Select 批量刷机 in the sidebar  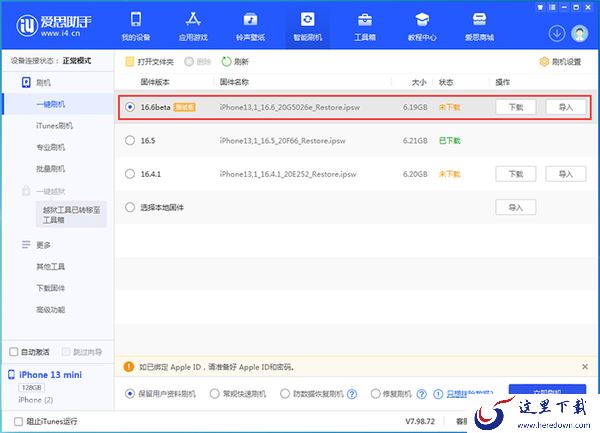click(51, 169)
